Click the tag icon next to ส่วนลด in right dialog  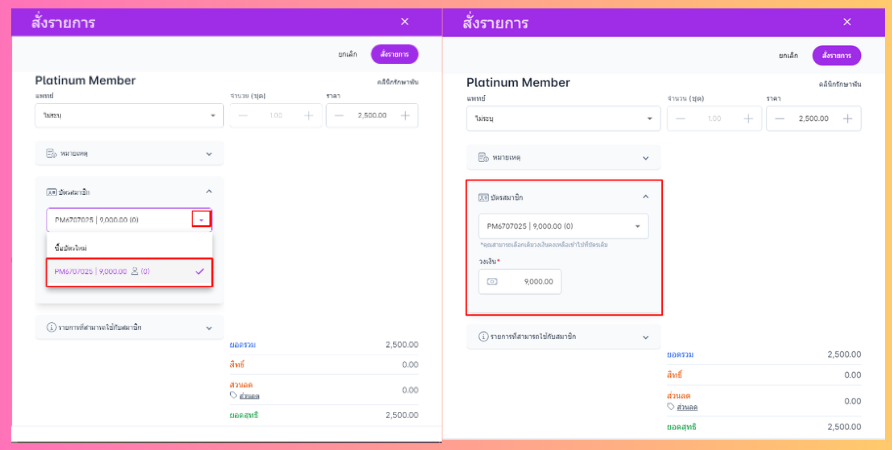pos(671,407)
